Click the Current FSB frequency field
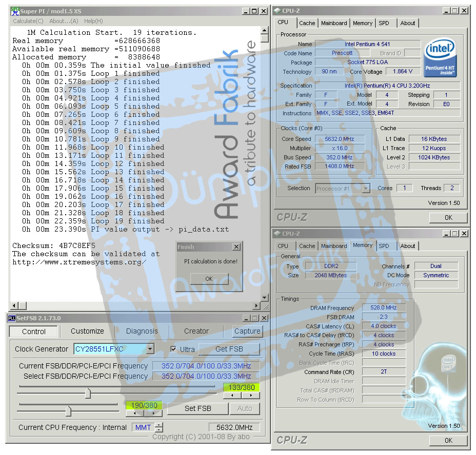The width and height of the screenshot is (476, 455). 206,366
